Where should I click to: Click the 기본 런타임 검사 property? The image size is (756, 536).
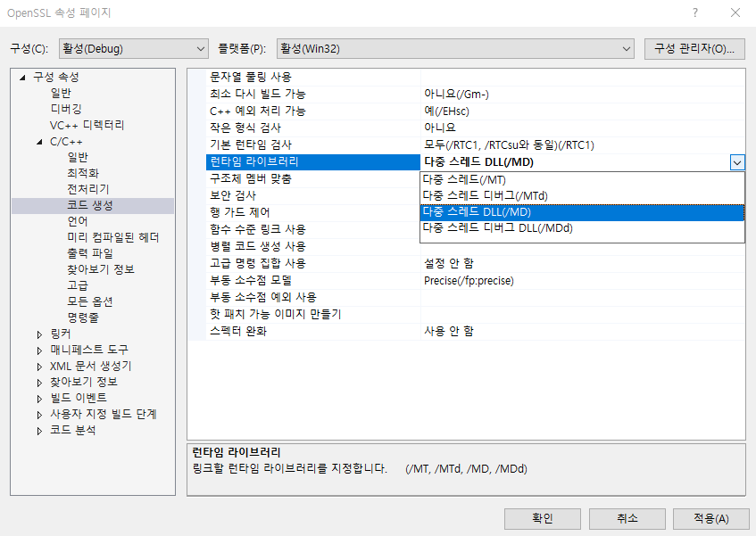pos(313,145)
